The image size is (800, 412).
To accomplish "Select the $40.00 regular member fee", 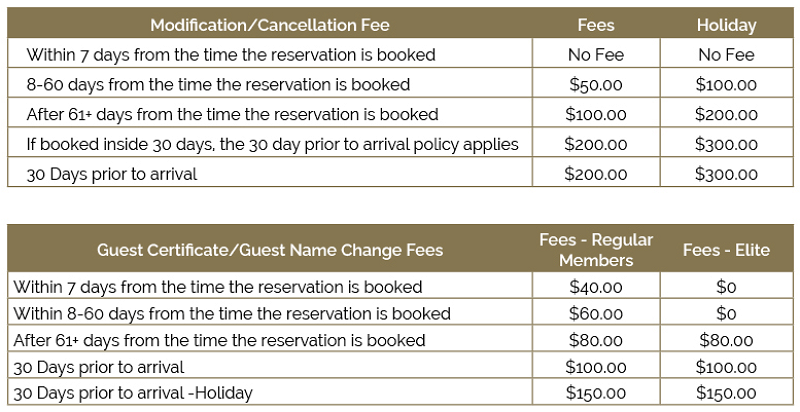I will click(x=596, y=287).
